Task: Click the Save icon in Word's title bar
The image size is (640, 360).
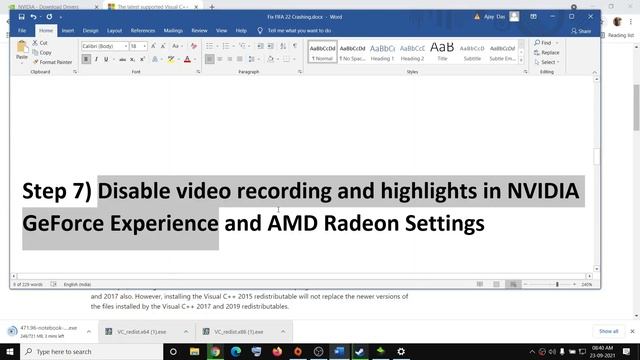Action: [22, 17]
